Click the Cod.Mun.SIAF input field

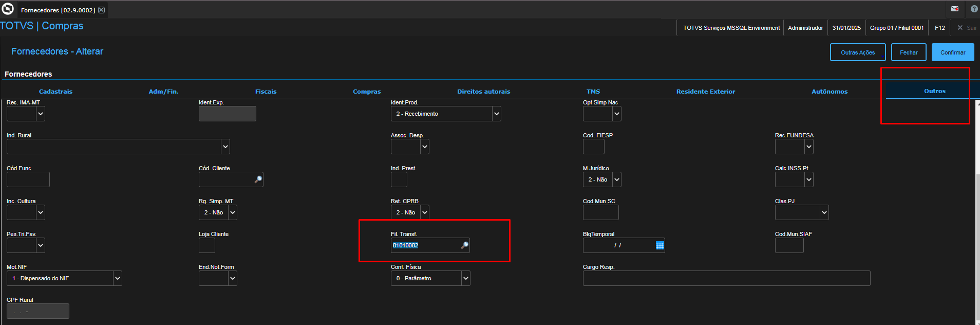(789, 245)
